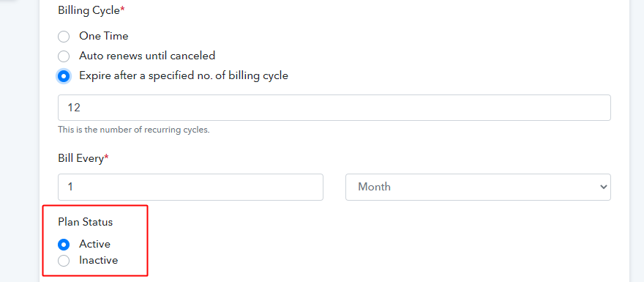Select Expire after specified billing cycle radio
This screenshot has width=644, height=282.
tap(64, 76)
